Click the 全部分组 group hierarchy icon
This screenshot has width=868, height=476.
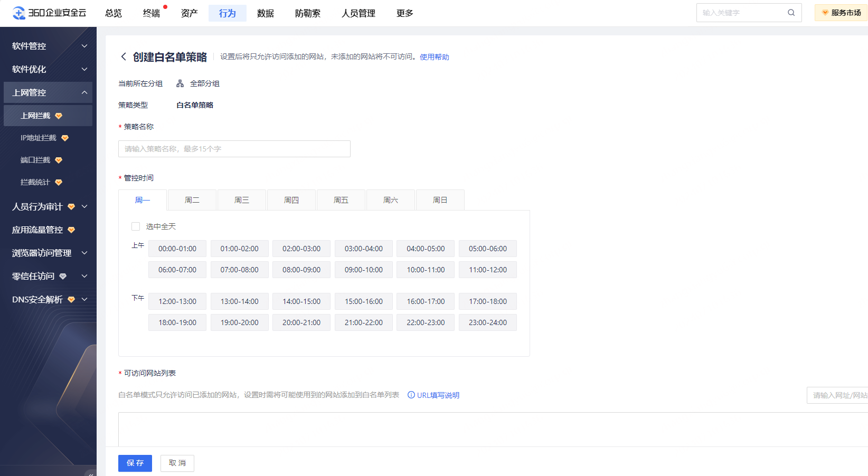180,83
